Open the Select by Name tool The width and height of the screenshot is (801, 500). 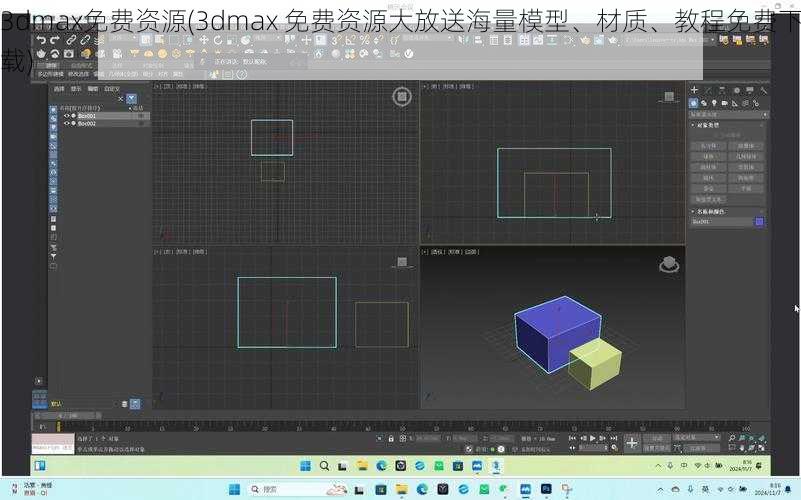coord(159,40)
